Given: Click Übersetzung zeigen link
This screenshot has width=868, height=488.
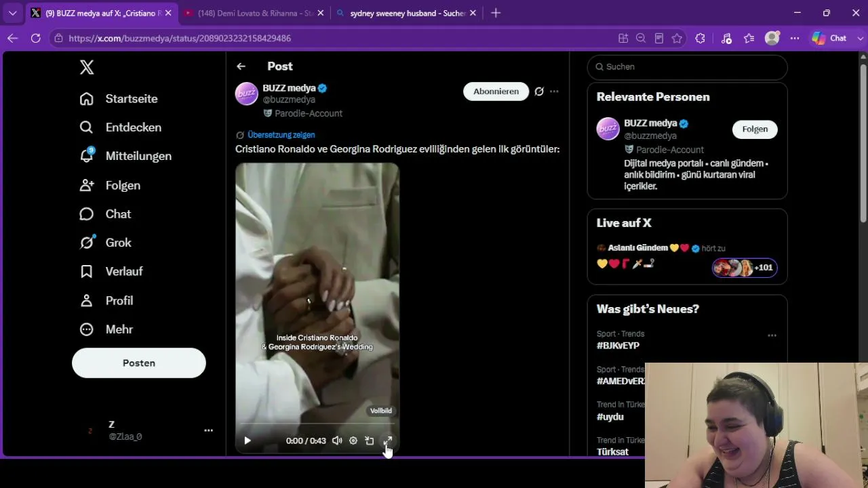Looking at the screenshot, I should 281,135.
